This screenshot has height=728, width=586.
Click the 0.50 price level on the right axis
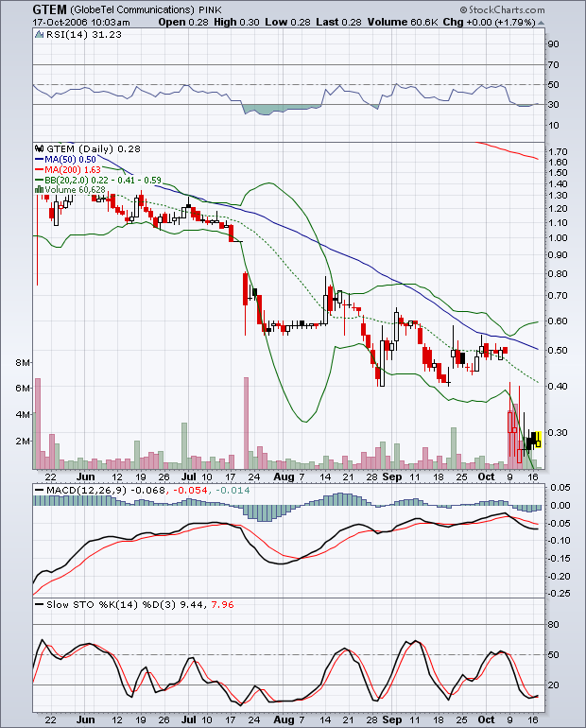[x=558, y=350]
